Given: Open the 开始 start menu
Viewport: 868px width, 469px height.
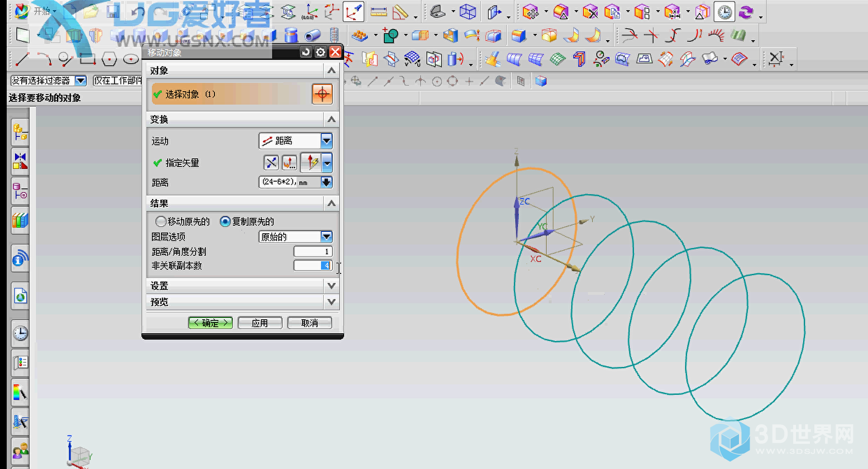Looking at the screenshot, I should (36, 11).
